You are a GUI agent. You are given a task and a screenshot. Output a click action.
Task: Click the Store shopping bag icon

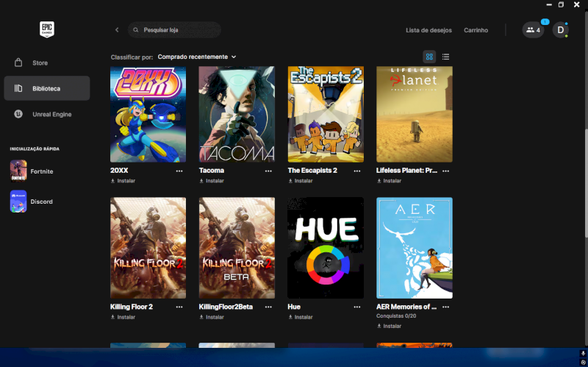click(x=18, y=63)
